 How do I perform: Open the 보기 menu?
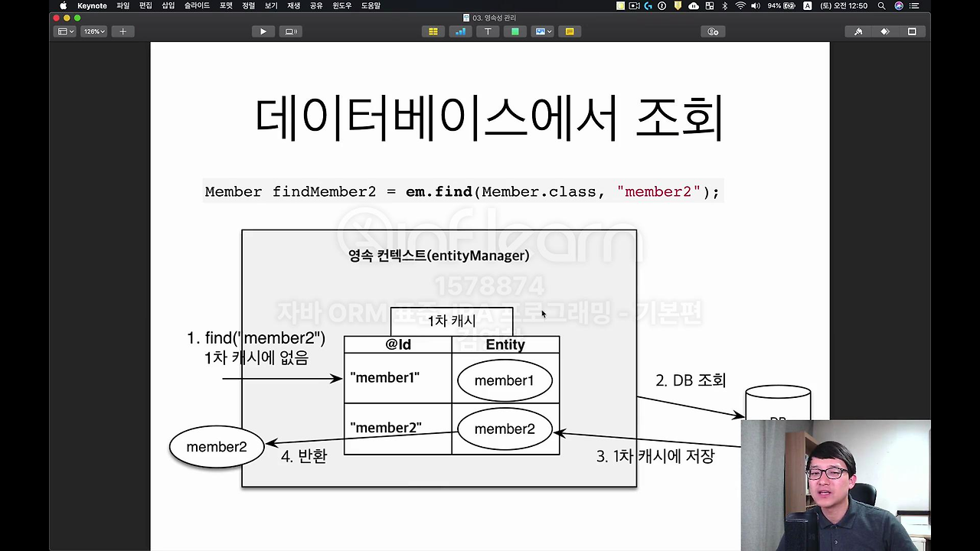point(271,5)
